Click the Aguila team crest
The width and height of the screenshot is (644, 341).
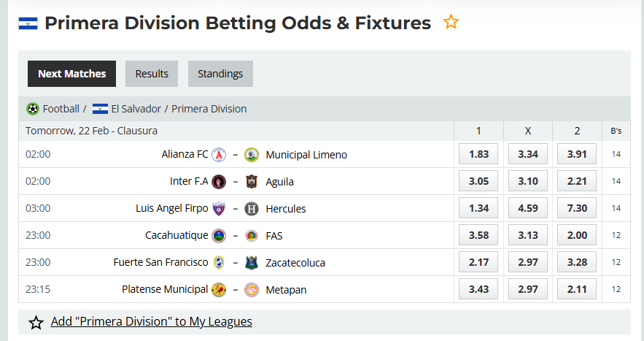point(252,182)
